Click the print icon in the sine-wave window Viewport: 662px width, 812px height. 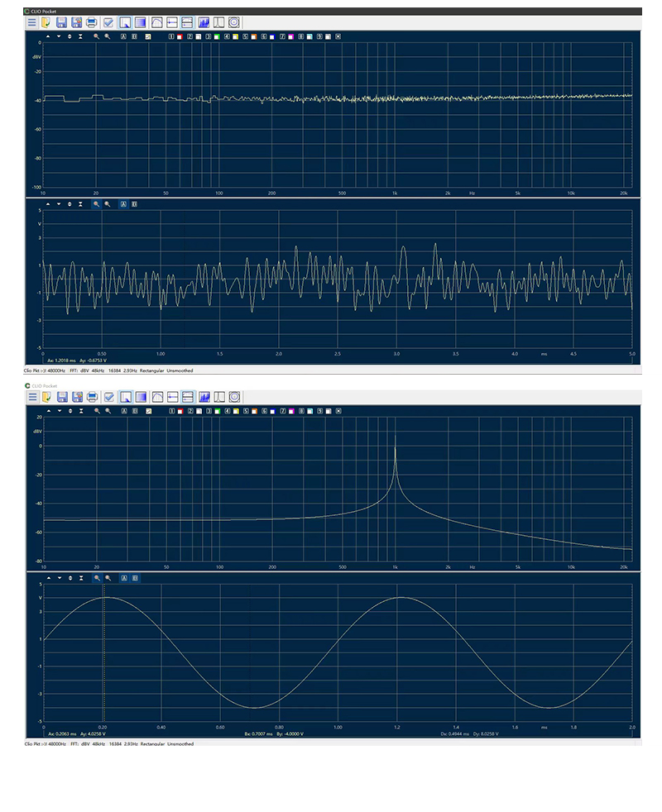93,397
